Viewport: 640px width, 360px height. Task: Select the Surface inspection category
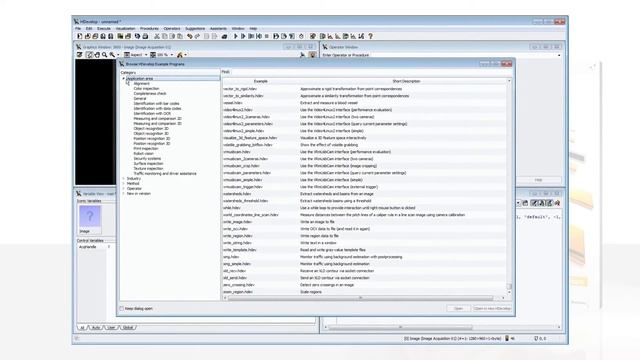149,164
